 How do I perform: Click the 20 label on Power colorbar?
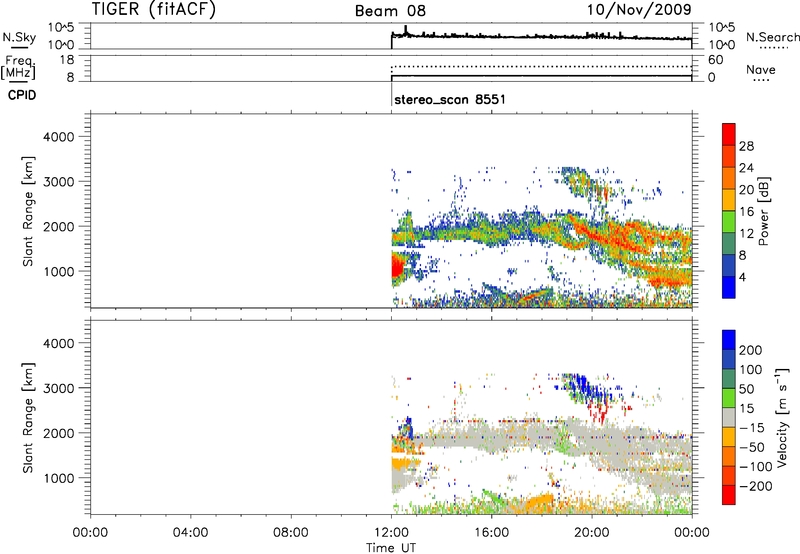point(746,190)
